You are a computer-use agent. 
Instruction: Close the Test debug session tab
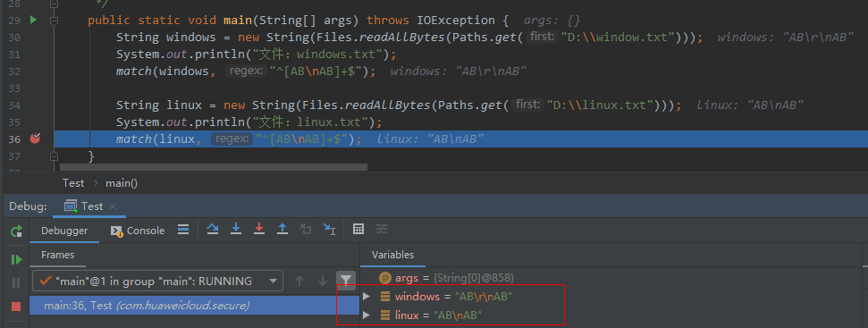pos(113,206)
